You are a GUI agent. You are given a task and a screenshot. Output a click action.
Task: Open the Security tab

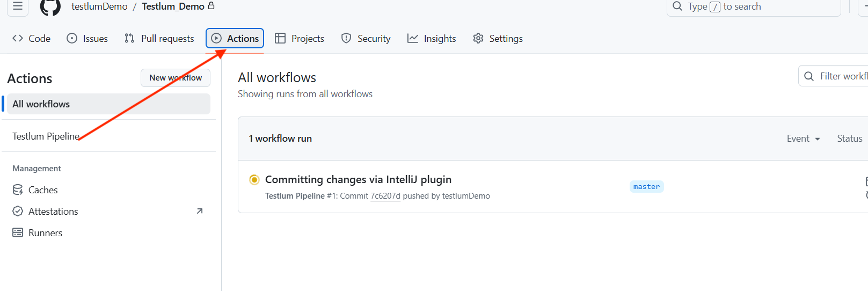click(x=366, y=39)
